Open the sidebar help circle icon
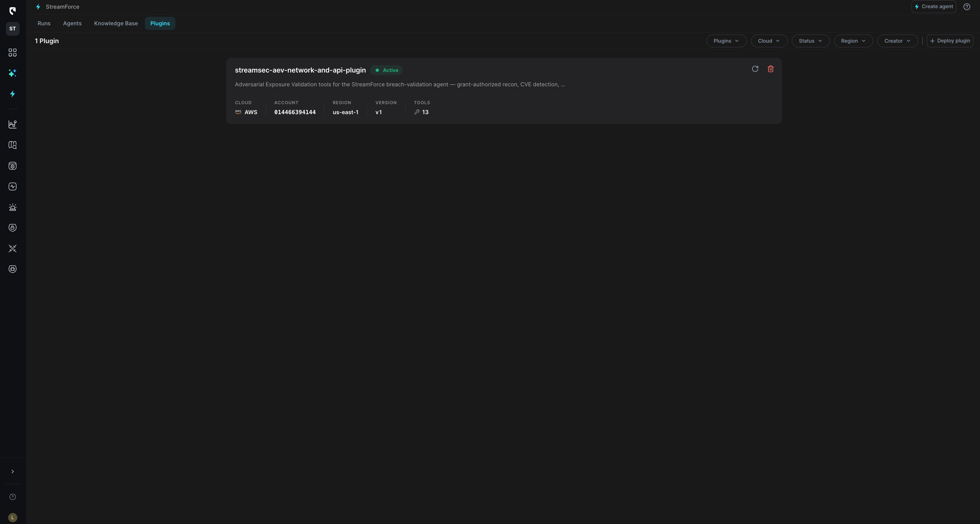This screenshot has height=524, width=980. [x=13, y=497]
